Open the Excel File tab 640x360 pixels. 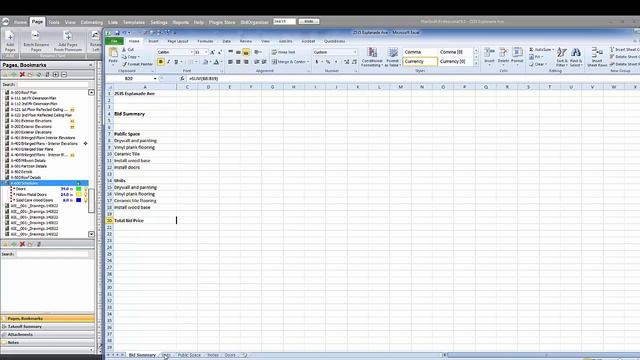[114, 41]
